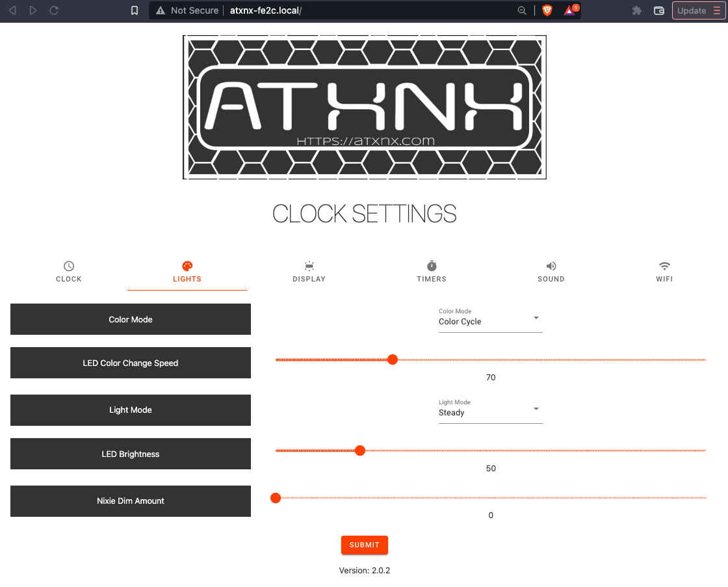728x587 pixels.
Task: Click the Sound speaker icon
Action: 551,266
